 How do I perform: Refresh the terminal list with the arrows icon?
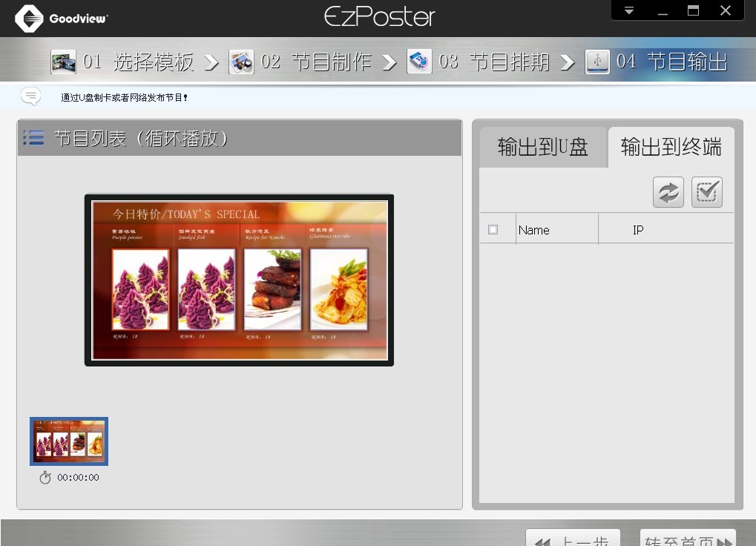668,192
